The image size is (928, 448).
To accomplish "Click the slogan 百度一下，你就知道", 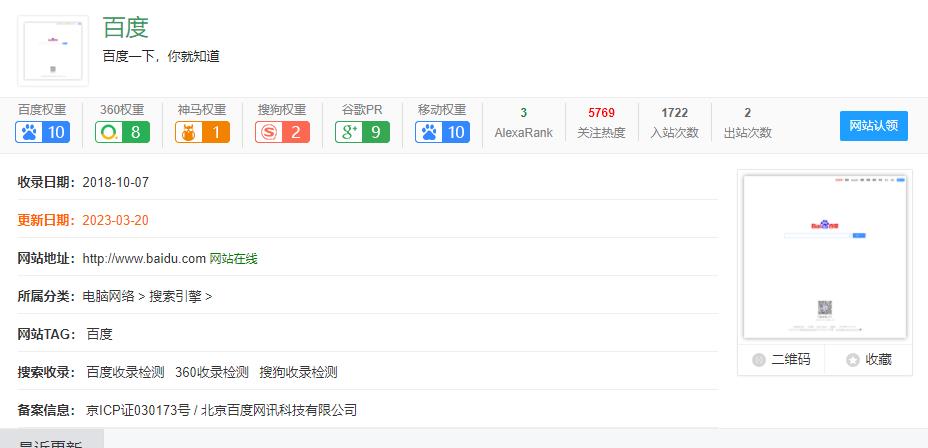I will (161, 56).
